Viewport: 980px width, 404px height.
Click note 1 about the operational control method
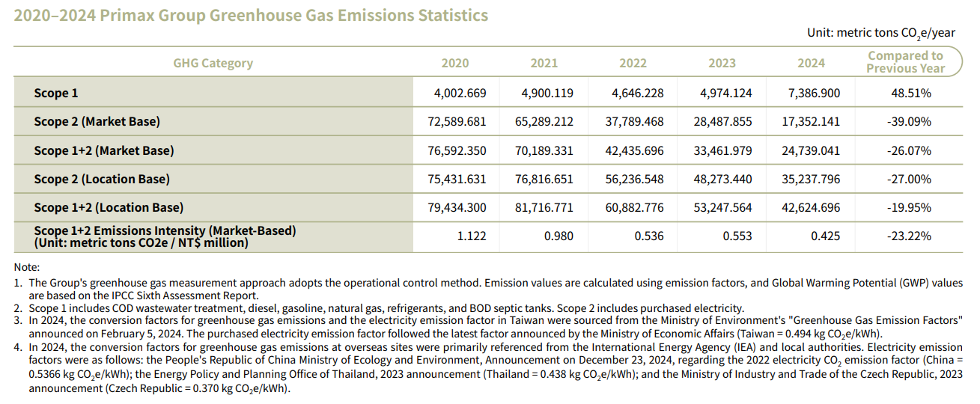pos(488,289)
